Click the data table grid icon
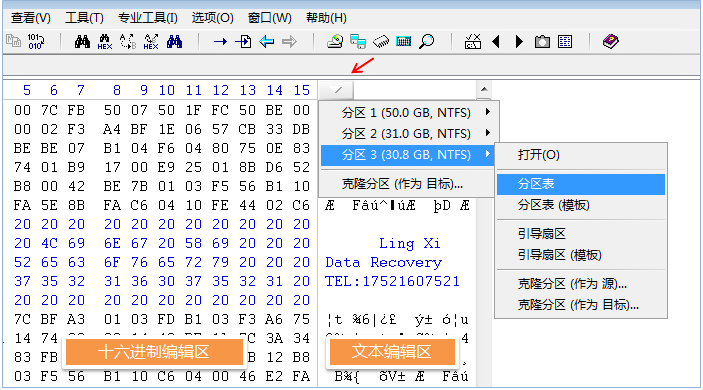This screenshot has width=703, height=390. (565, 42)
